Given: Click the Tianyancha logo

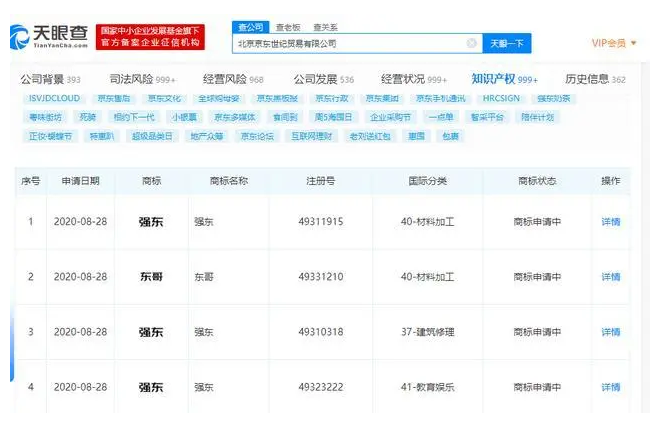Looking at the screenshot, I should (49, 36).
